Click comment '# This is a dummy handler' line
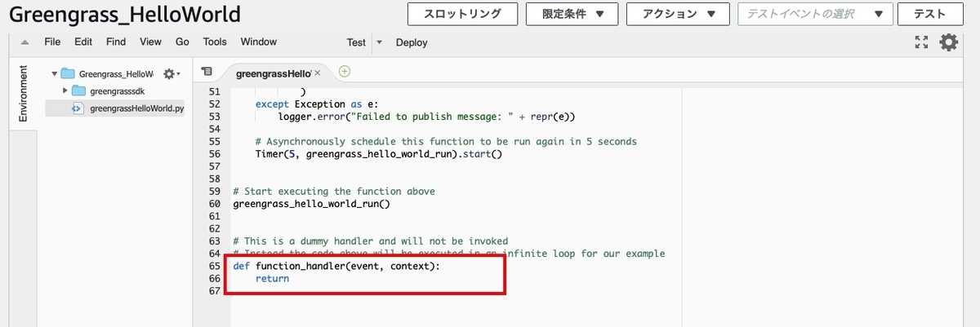The height and width of the screenshot is (327, 980). pos(370,241)
